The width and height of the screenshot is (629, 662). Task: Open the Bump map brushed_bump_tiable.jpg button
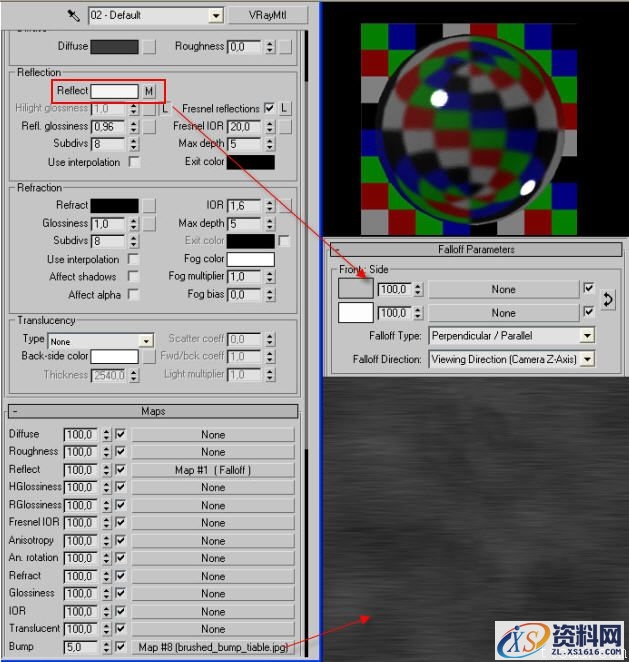(x=213, y=647)
